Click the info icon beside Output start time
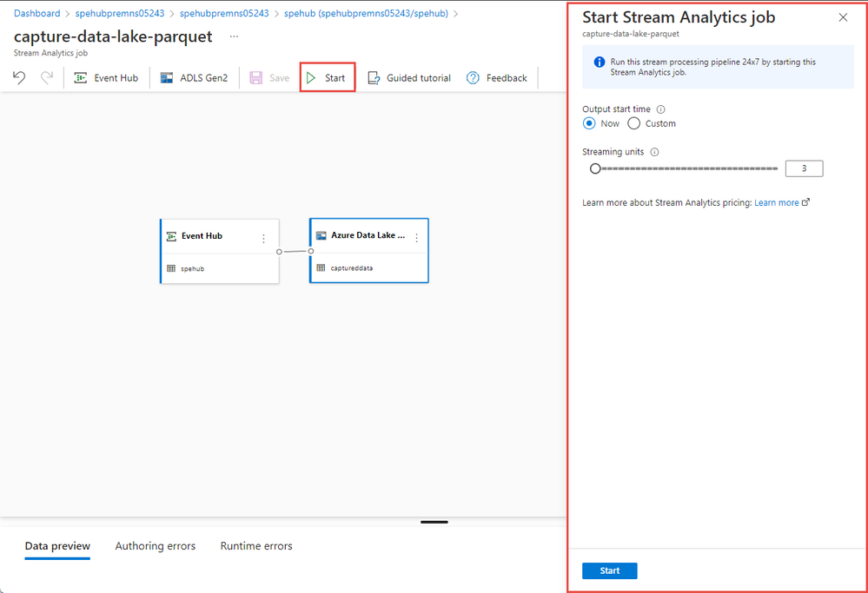This screenshot has height=593, width=868. point(660,109)
